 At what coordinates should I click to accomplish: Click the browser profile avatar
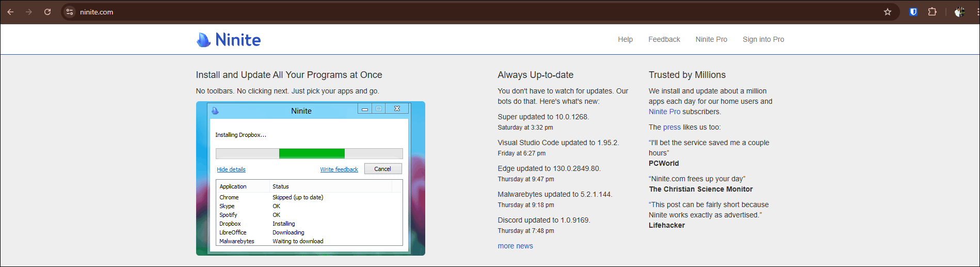[959, 12]
